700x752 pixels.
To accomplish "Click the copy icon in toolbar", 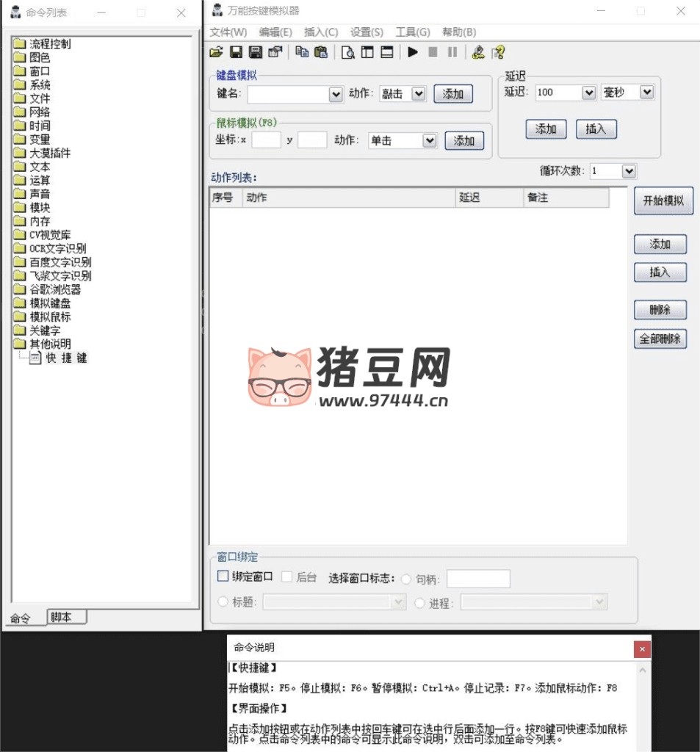I will click(302, 52).
